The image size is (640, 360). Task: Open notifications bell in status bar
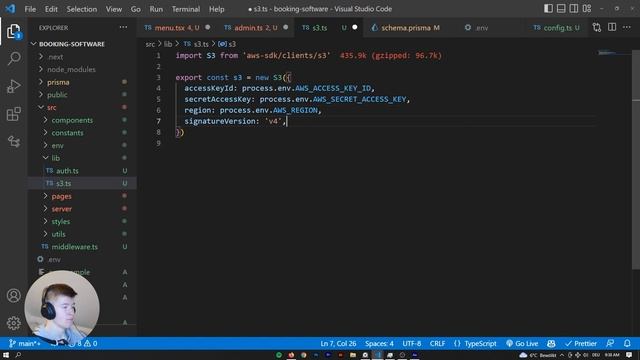627,343
